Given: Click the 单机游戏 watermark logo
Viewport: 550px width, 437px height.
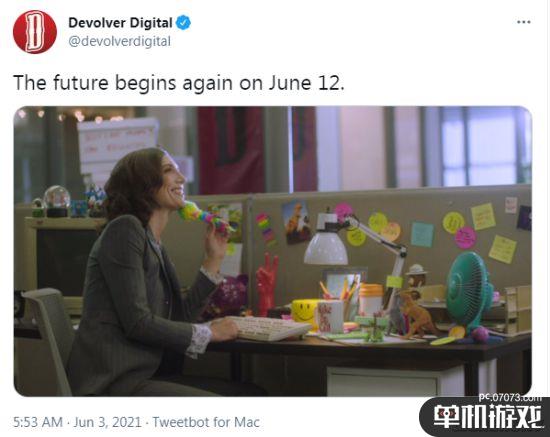Looking at the screenshot, I should pos(487,417).
